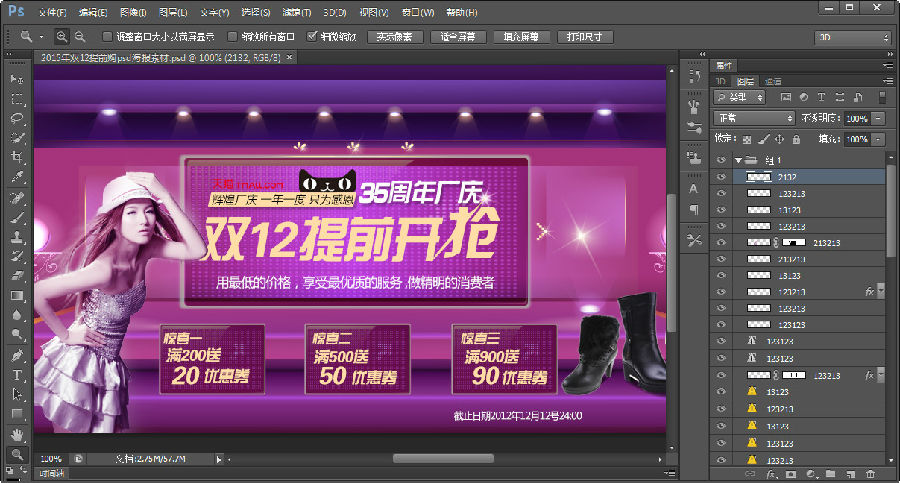Screen dimensions: 900x483
Task: Select the Hand tool
Action: 17,435
